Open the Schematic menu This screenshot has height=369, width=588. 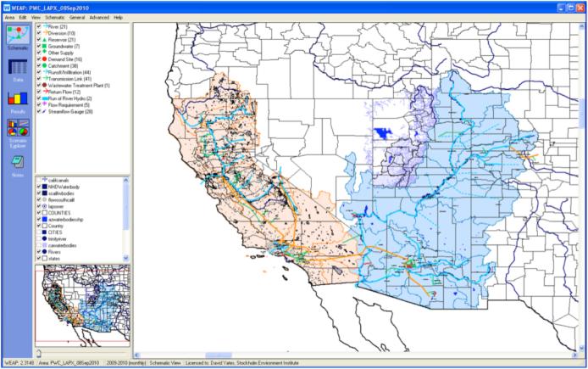point(55,17)
